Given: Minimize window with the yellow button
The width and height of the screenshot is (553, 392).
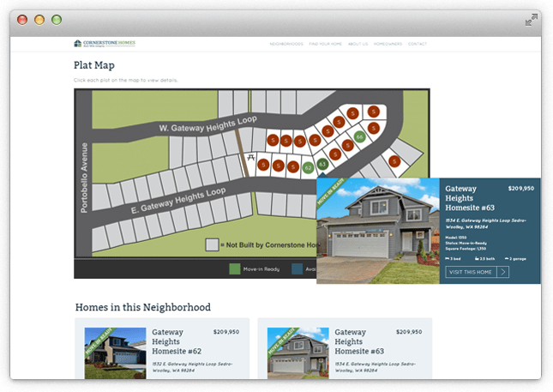Looking at the screenshot, I should click(39, 20).
